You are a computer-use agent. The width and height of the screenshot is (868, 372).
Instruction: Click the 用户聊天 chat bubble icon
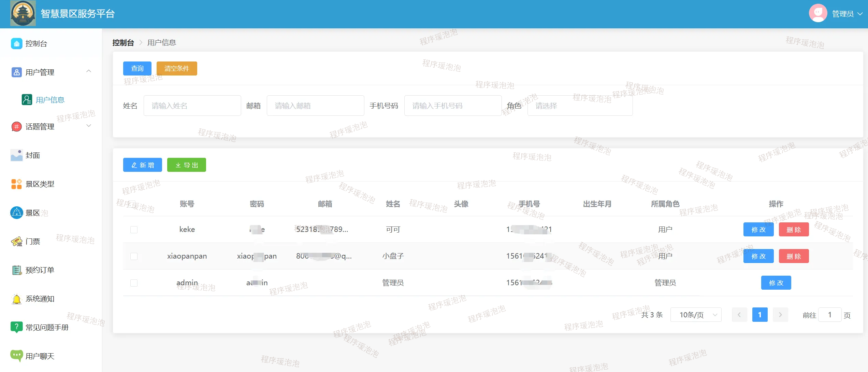point(16,356)
